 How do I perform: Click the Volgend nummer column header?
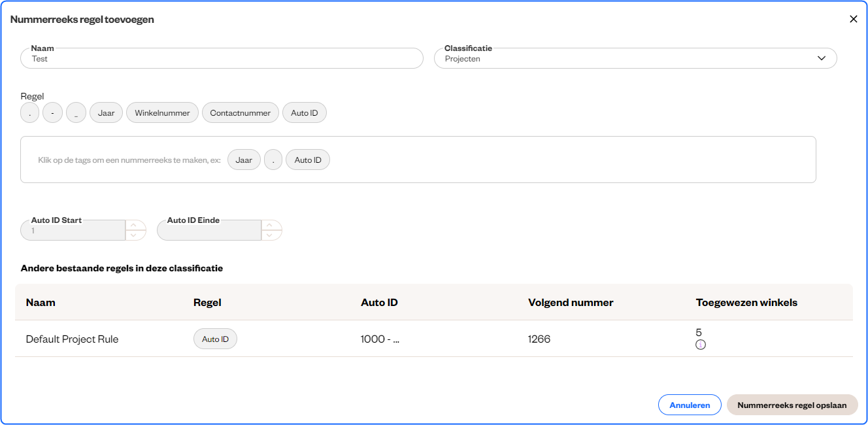(x=571, y=303)
